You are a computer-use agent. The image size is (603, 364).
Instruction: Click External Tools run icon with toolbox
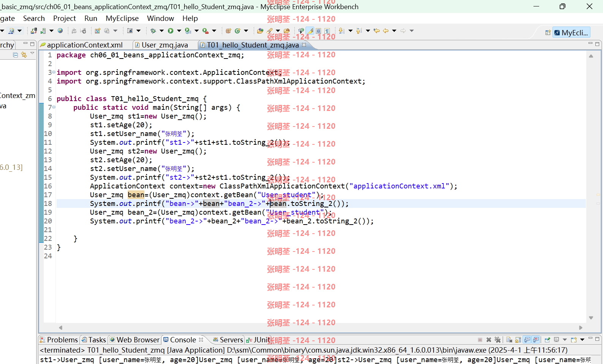click(x=205, y=31)
